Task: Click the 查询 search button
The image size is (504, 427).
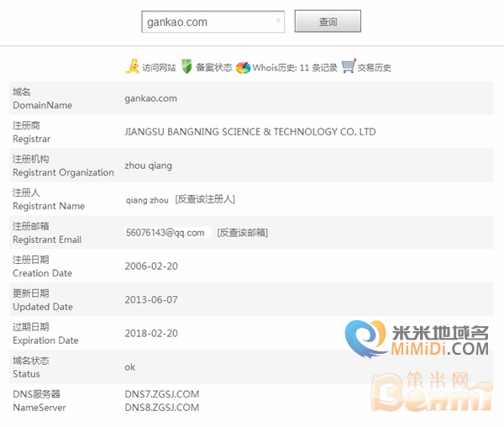Action: [328, 21]
